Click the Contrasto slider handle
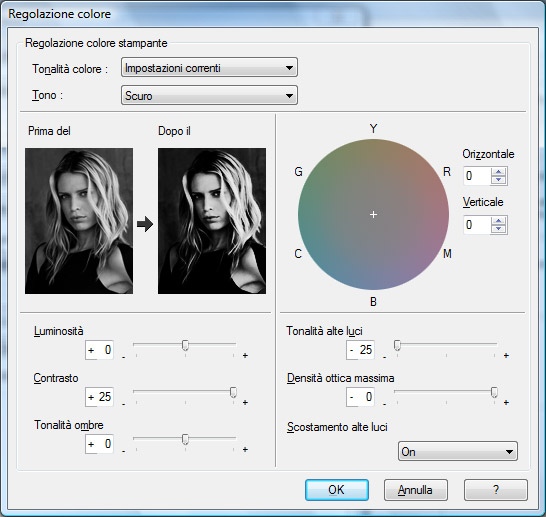Viewport: 546px width, 517px height. click(x=233, y=392)
